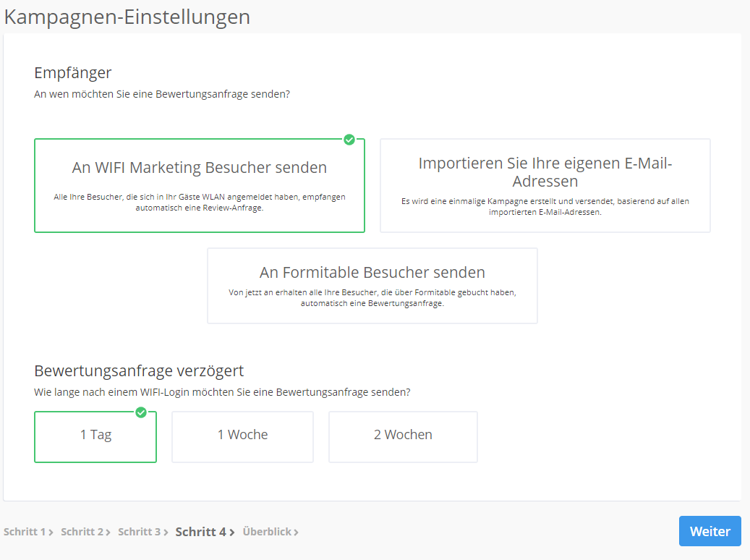Jump to Überblick step
Viewport: 750px width, 560px height.
point(267,532)
